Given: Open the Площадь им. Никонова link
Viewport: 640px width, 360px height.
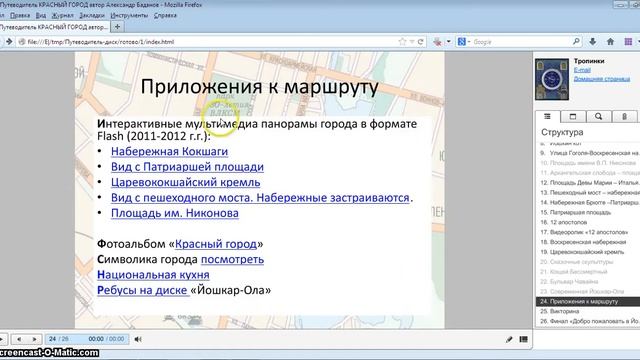Looking at the screenshot, I should (175, 213).
